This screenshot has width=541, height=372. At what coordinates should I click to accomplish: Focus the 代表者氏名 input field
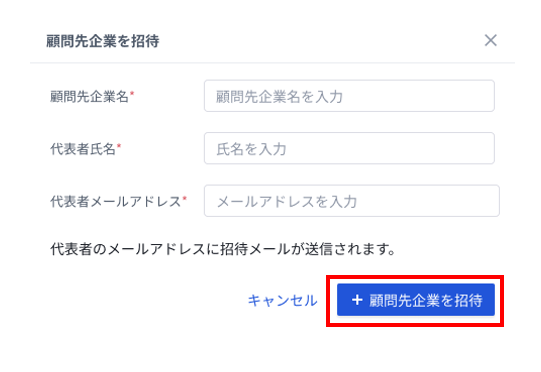click(x=349, y=148)
